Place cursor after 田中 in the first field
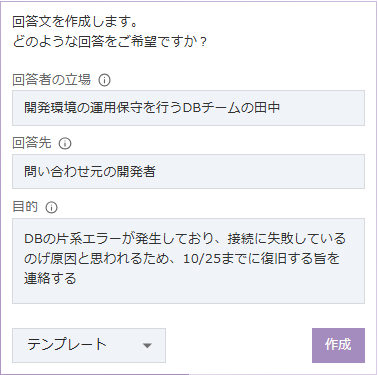Image resolution: width=378 pixels, height=375 pixels. pyautogui.click(x=281, y=108)
